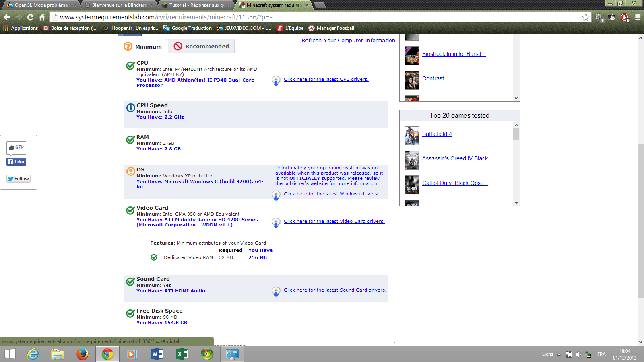Image resolution: width=644 pixels, height=362 pixels.
Task: Launch Internet Explorer from the taskbar
Action: [33, 354]
